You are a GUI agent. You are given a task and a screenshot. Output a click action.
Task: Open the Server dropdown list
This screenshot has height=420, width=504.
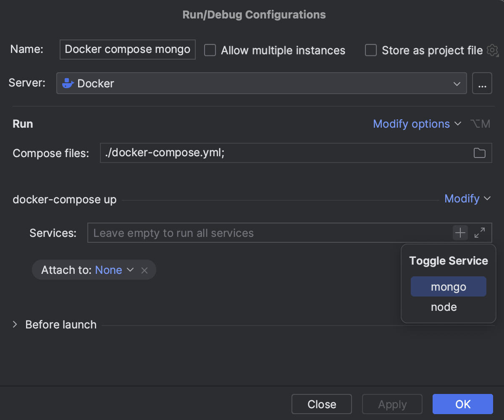point(457,83)
